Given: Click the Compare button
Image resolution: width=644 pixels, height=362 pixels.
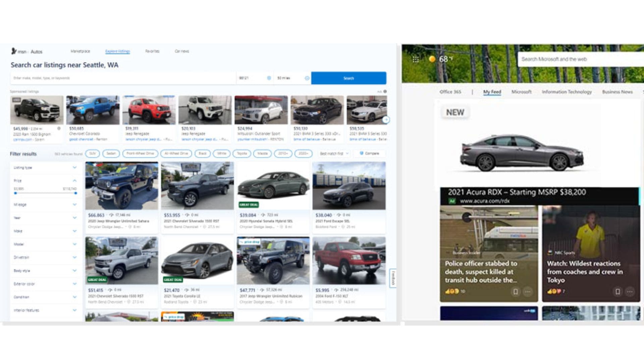Looking at the screenshot, I should (369, 154).
